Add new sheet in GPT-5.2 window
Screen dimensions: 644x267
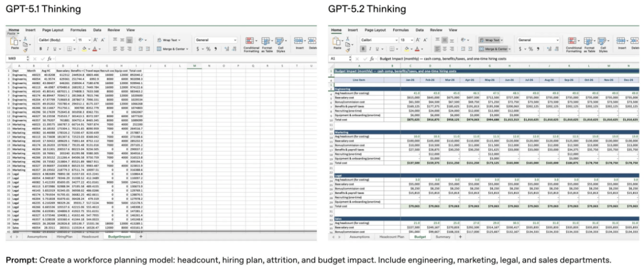[460, 237]
